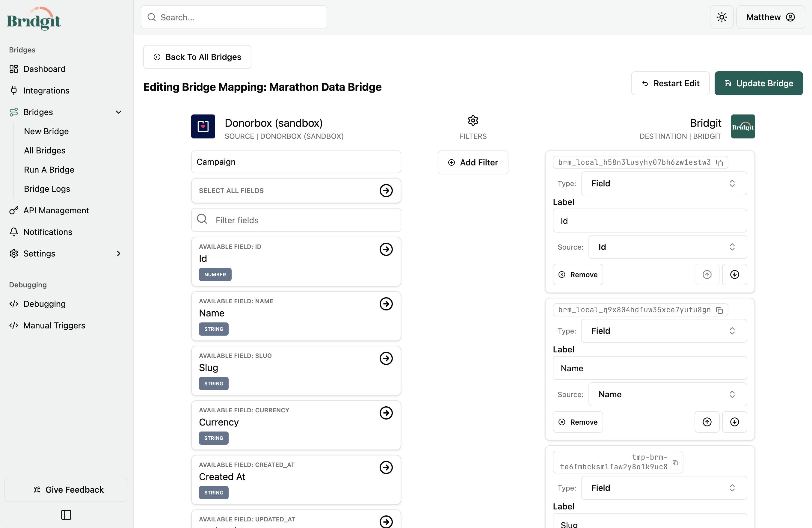Click Update Bridge button
The image size is (812, 528).
(758, 83)
